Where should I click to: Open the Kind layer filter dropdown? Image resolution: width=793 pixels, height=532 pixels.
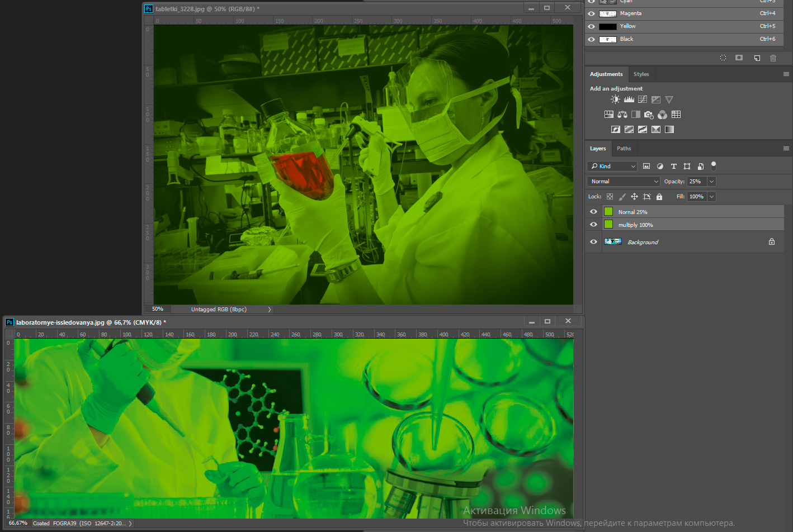(x=612, y=166)
